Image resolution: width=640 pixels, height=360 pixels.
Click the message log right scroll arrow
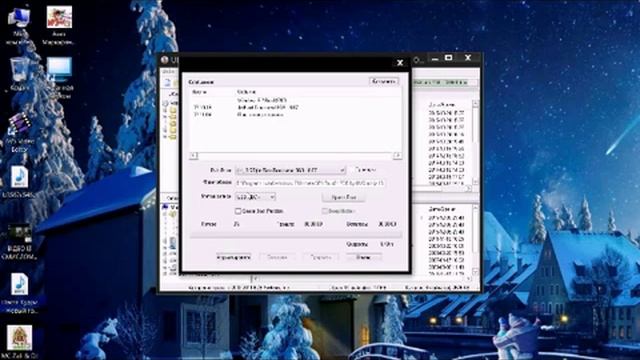point(397,156)
